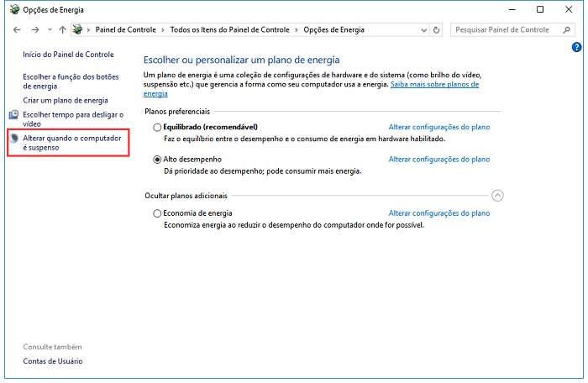Expand the chevron before Painel de Controle breadcrumb
Image resolution: width=588 pixels, height=383 pixels.
tap(88, 30)
